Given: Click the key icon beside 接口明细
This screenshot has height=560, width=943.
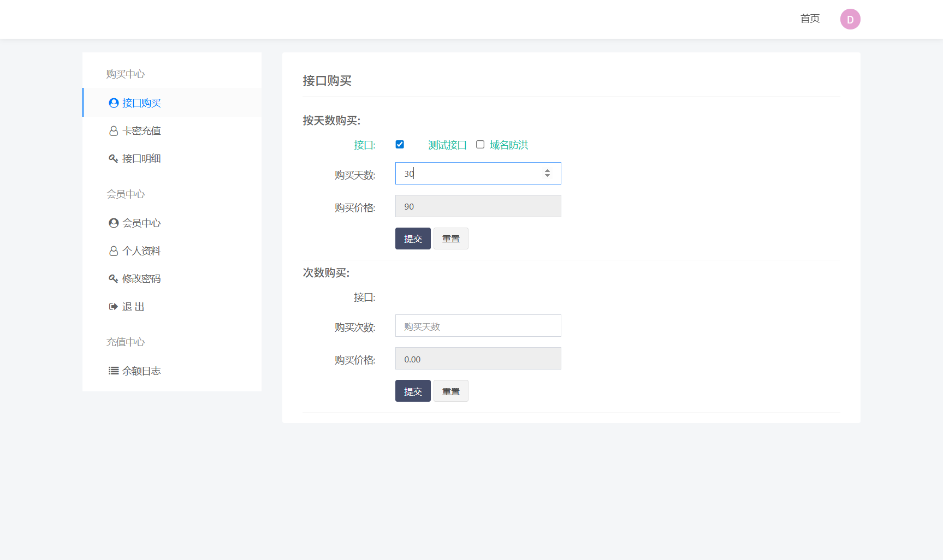Looking at the screenshot, I should pyautogui.click(x=113, y=158).
